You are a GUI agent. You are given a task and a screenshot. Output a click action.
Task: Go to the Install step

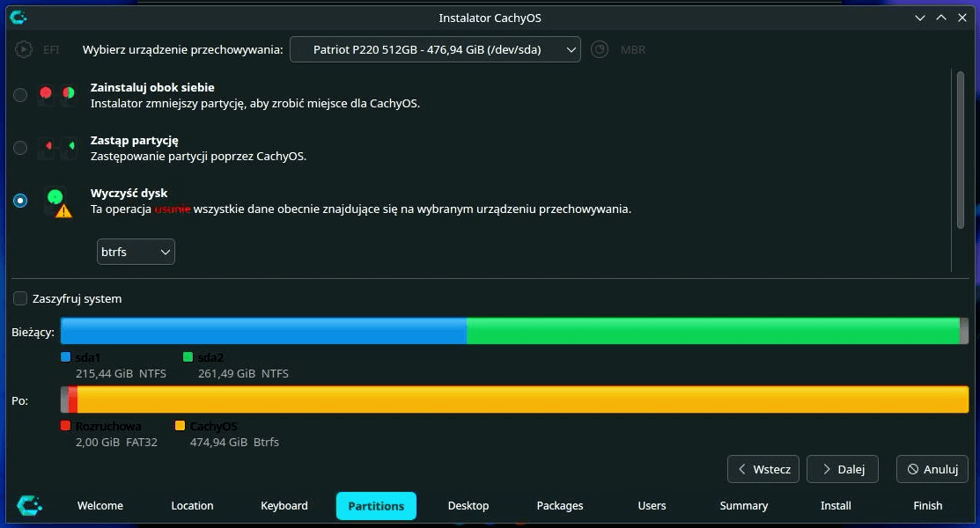[x=836, y=505]
